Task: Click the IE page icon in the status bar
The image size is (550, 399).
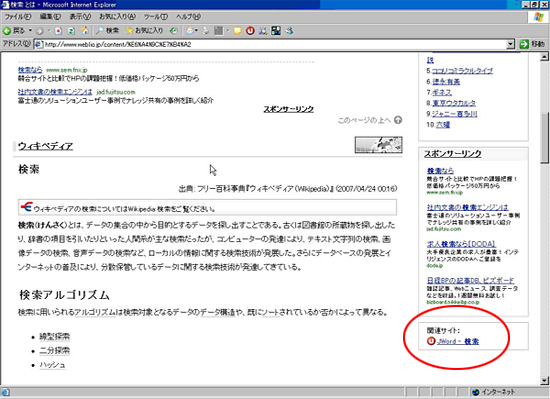Action: [5, 392]
